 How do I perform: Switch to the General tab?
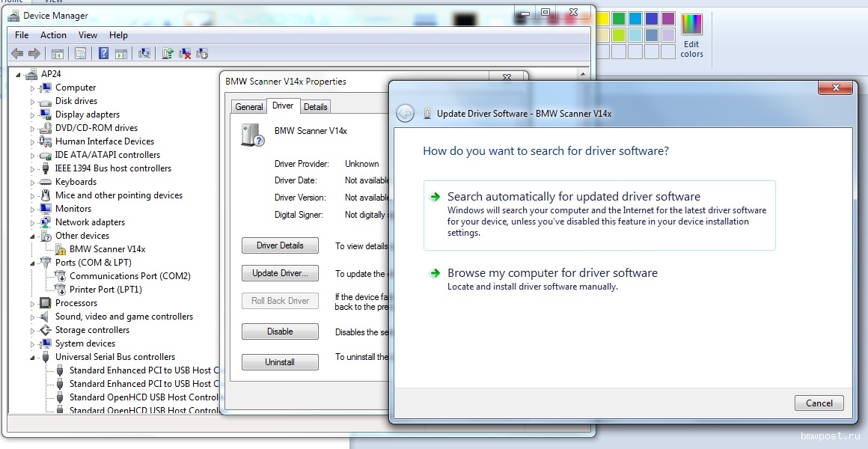pos(249,107)
